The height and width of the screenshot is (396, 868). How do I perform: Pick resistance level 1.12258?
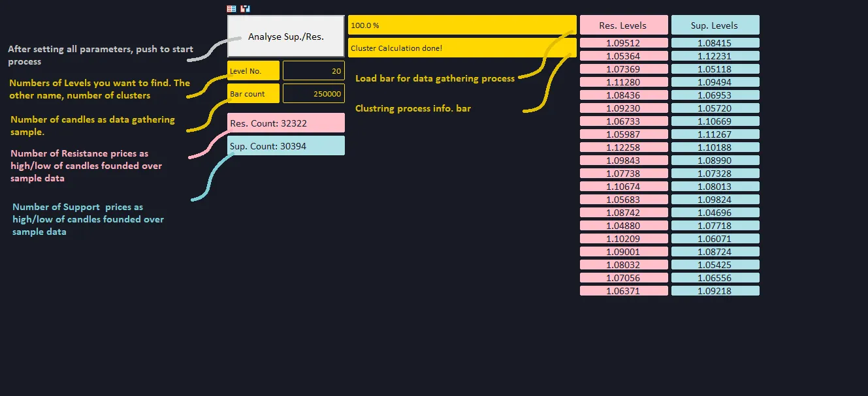[623, 147]
